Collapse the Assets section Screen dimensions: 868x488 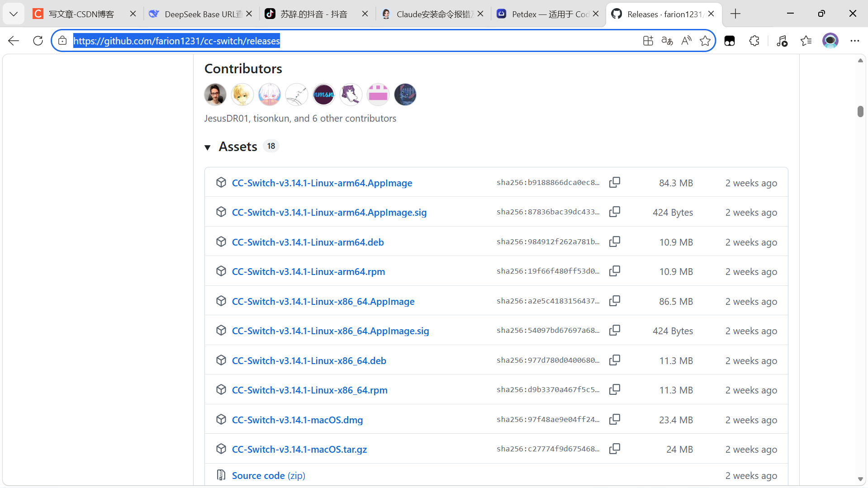pos(208,147)
